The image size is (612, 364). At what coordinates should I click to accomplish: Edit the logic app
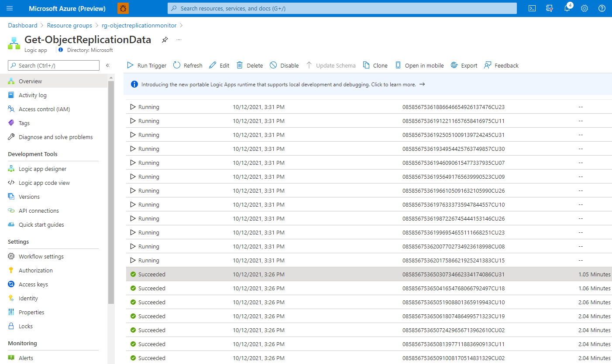point(219,65)
